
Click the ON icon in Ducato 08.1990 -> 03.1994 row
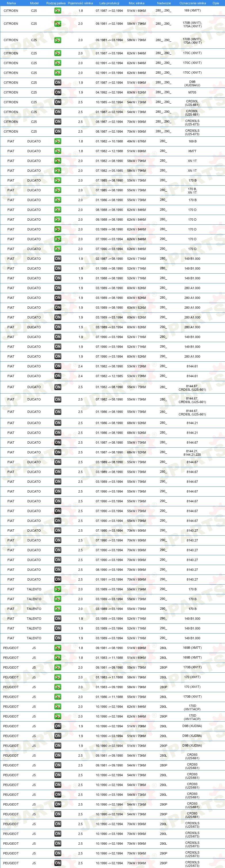click(x=58, y=570)
